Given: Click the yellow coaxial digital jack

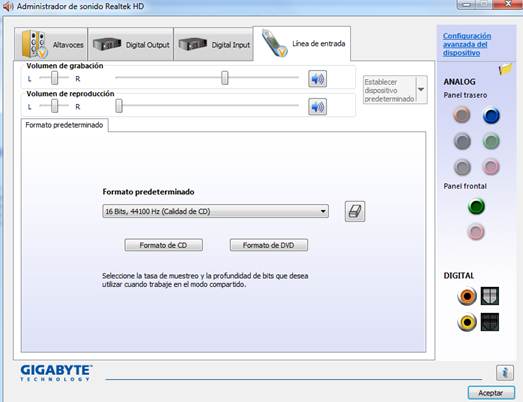Looking at the screenshot, I should pos(467,322).
